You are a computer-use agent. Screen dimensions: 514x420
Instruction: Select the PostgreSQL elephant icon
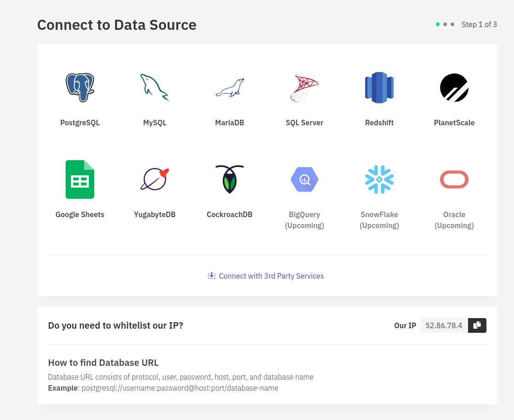tap(79, 88)
